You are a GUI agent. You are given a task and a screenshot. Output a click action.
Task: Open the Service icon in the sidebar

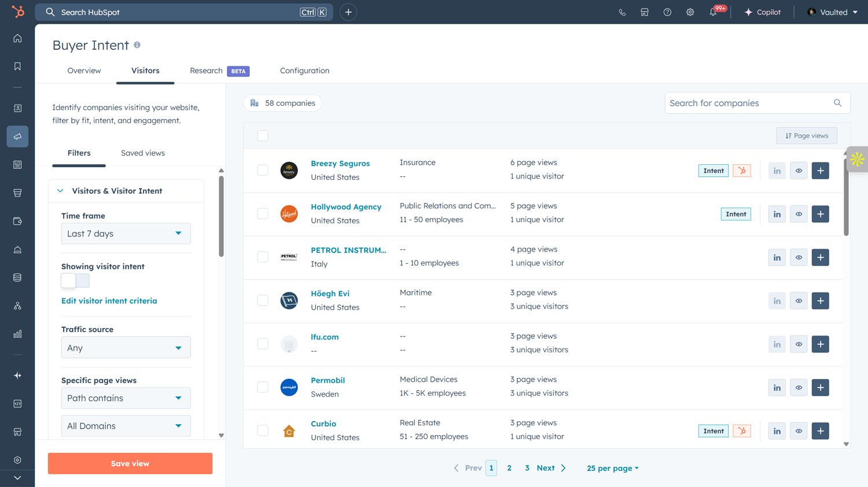(17, 249)
